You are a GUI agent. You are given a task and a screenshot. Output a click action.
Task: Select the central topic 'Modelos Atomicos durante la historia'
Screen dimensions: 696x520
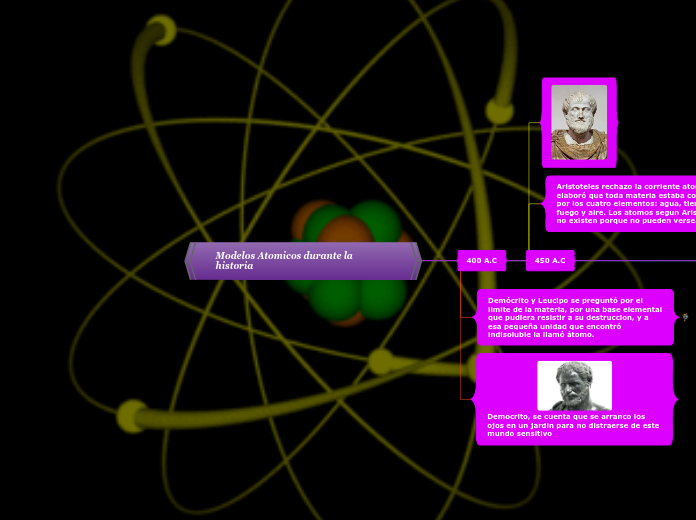[303, 261]
